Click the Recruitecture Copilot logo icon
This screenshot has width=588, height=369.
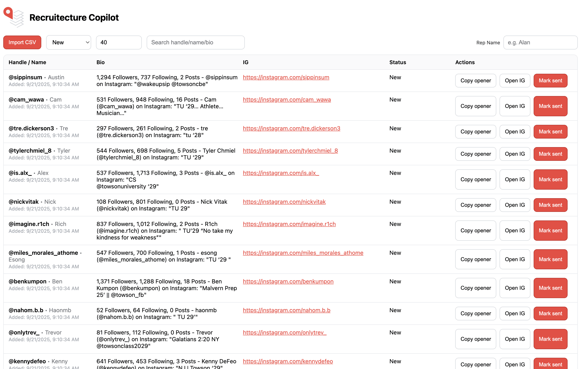tap(14, 17)
